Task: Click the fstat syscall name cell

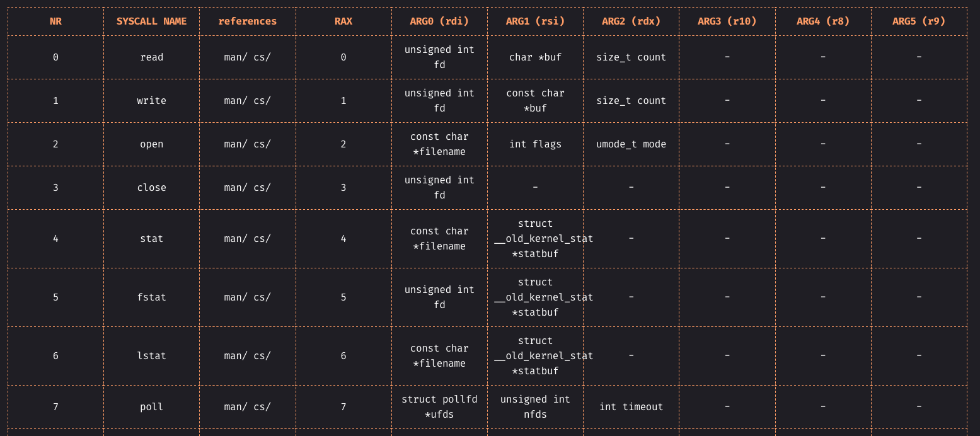Action: pyautogui.click(x=151, y=297)
